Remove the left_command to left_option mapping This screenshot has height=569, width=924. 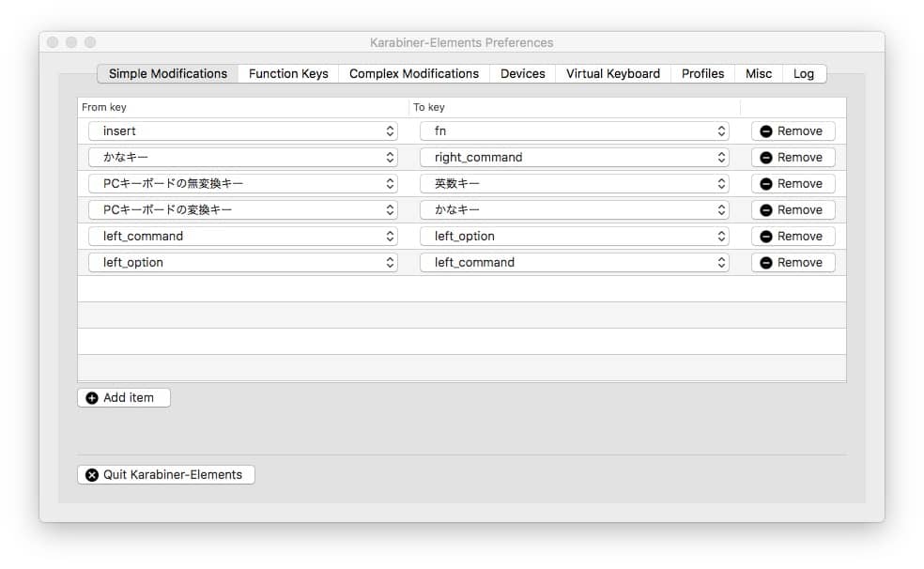click(x=793, y=237)
